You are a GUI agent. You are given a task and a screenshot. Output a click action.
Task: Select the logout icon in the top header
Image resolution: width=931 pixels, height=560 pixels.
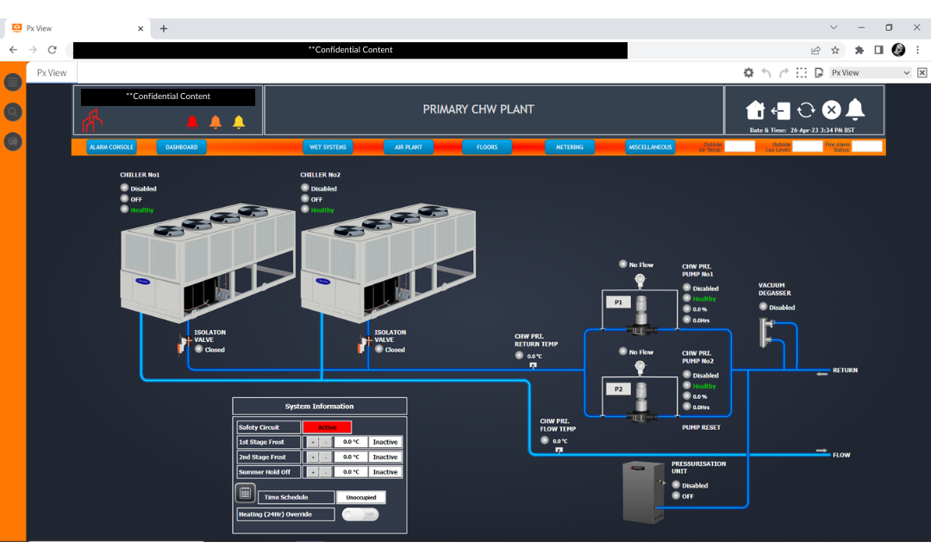tap(780, 110)
